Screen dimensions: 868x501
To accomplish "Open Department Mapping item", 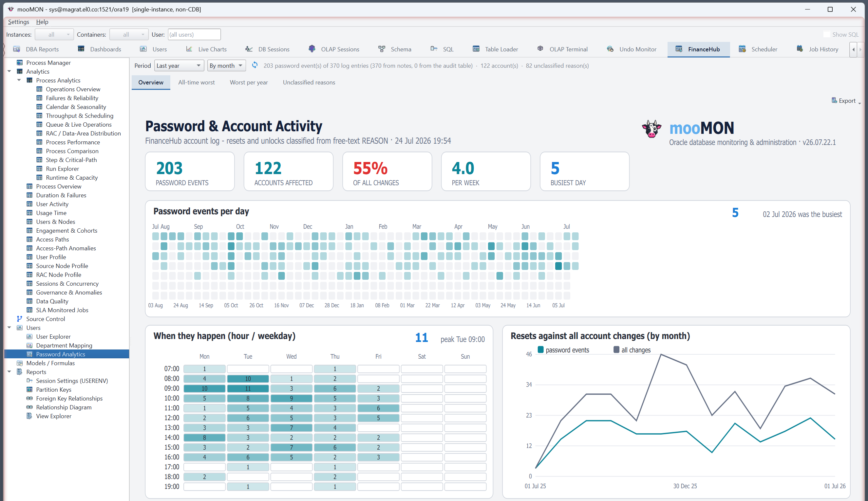I will 64,346.
